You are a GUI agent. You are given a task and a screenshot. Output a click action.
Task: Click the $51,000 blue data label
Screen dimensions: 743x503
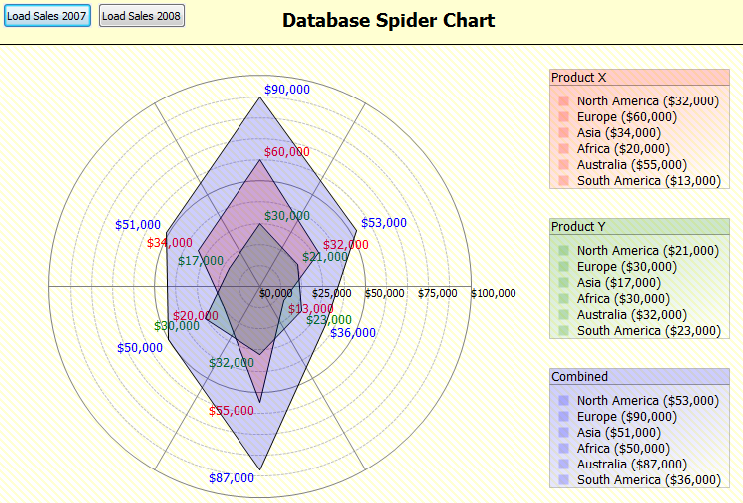coord(138,225)
